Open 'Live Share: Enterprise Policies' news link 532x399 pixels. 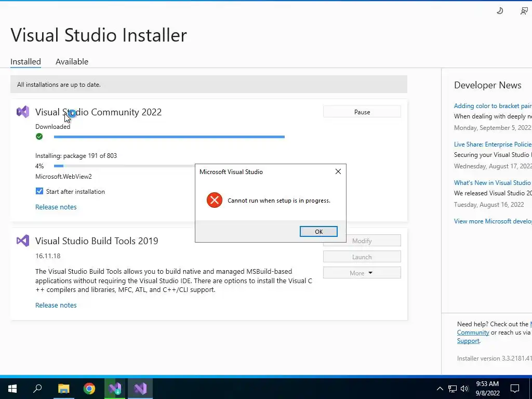point(493,144)
